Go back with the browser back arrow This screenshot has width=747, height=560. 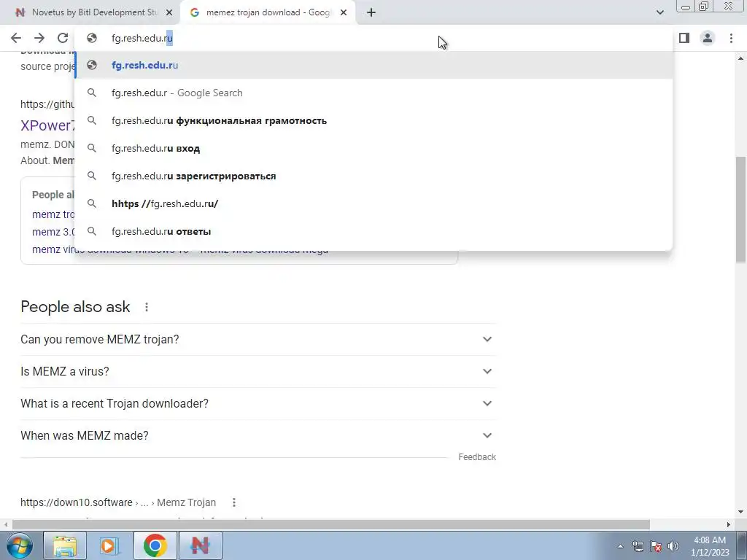click(x=16, y=38)
